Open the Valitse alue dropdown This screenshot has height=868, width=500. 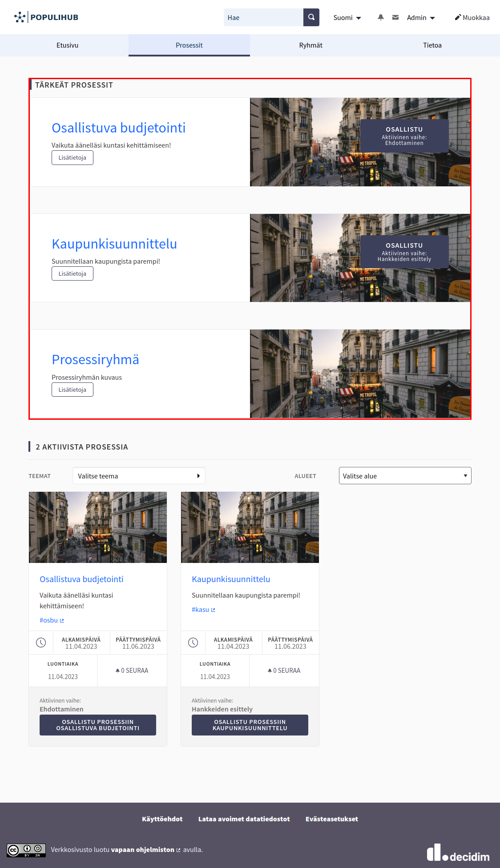click(405, 476)
